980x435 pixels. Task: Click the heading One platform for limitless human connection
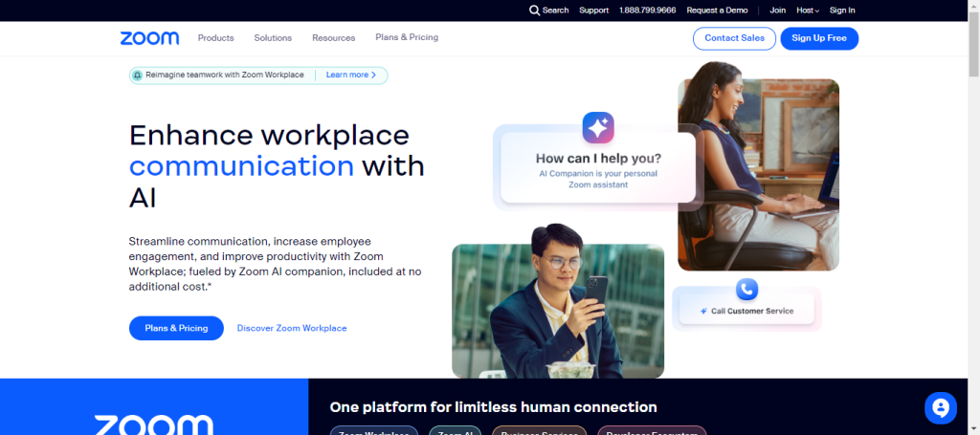click(x=493, y=407)
